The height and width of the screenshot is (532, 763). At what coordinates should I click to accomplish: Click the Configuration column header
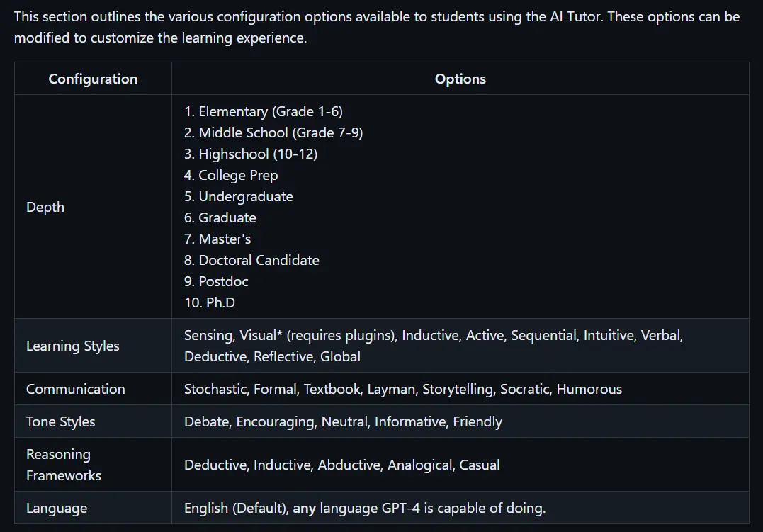(x=93, y=79)
